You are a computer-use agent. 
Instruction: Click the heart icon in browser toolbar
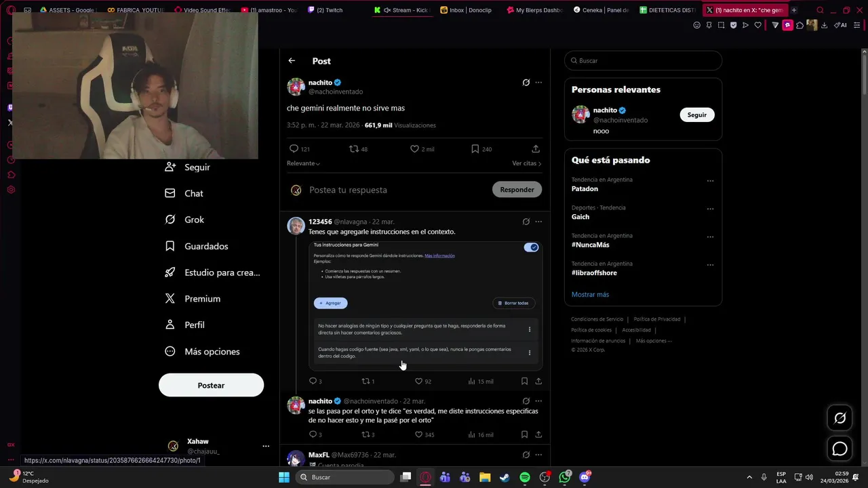[757, 25]
